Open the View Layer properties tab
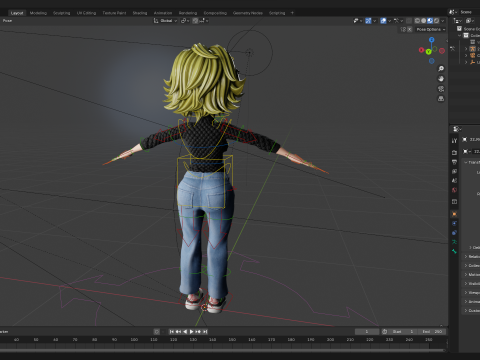The height and width of the screenshot is (360, 480). point(454,171)
